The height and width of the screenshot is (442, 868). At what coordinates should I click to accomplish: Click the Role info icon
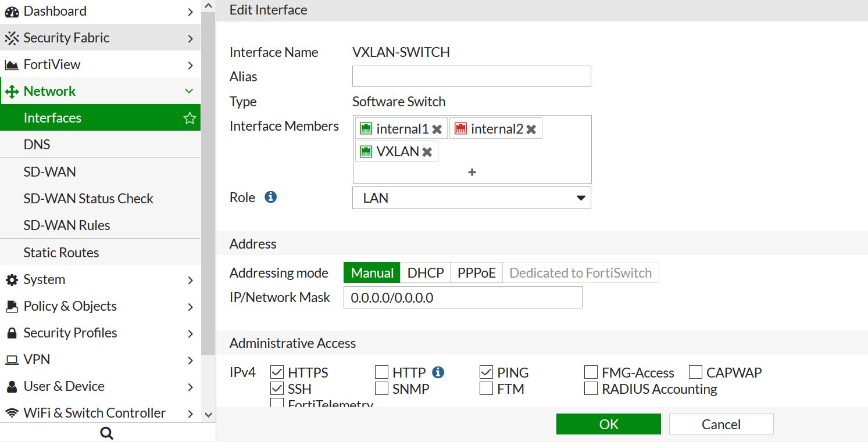pyautogui.click(x=270, y=197)
